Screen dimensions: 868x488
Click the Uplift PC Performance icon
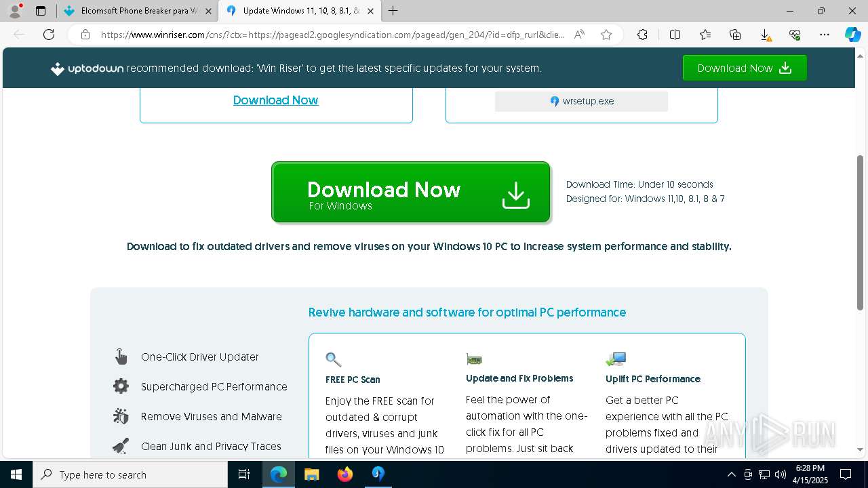click(616, 359)
